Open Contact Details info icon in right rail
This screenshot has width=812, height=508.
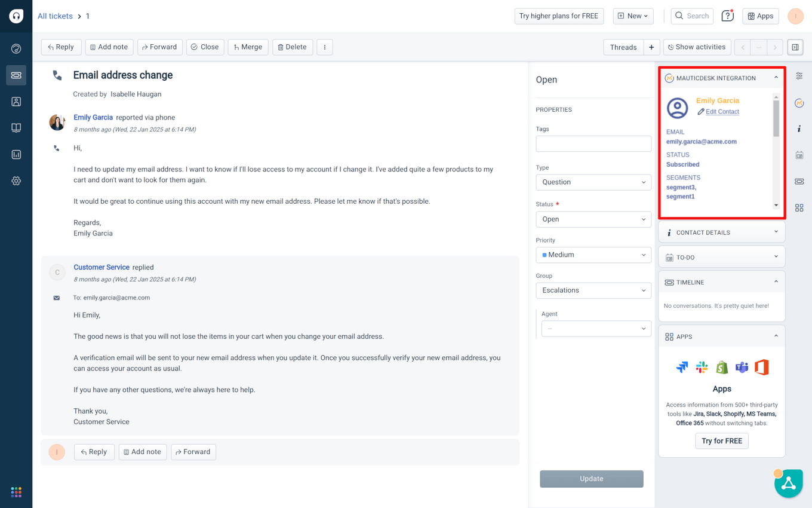click(x=799, y=128)
